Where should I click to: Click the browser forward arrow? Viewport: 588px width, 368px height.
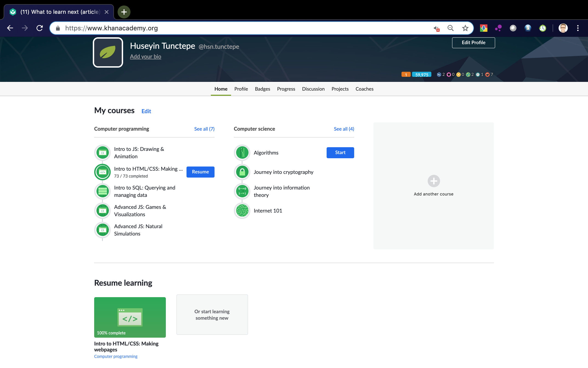(x=25, y=28)
